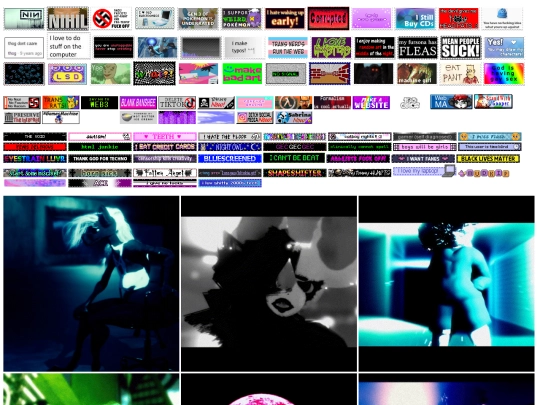The height and width of the screenshot is (405, 540).
Task: Select the green 'I love' graffiti stamp
Action: (331, 48)
